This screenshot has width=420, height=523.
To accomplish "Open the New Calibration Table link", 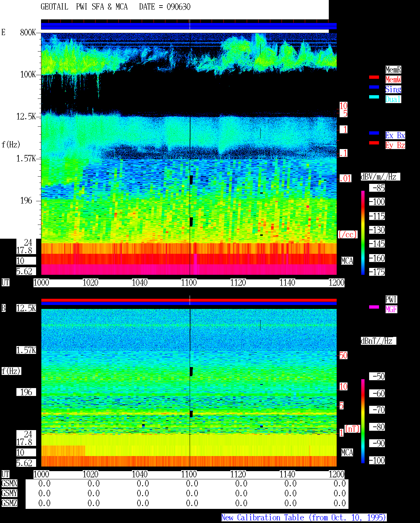I will [304, 518].
